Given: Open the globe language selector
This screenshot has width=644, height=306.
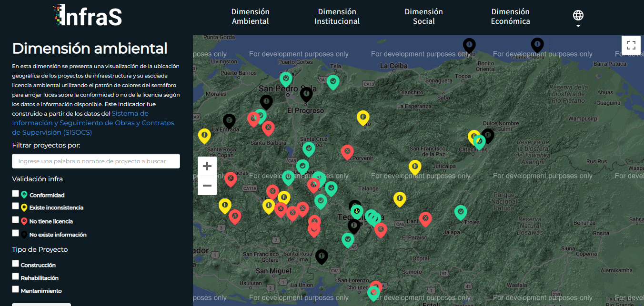Looking at the screenshot, I should click(x=578, y=15).
